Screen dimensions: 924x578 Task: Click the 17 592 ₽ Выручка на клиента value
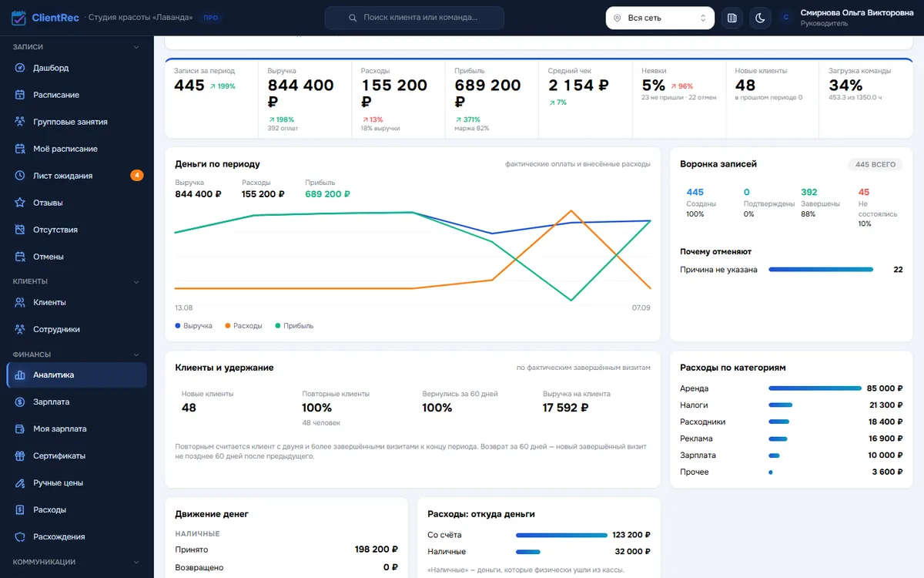pos(565,408)
